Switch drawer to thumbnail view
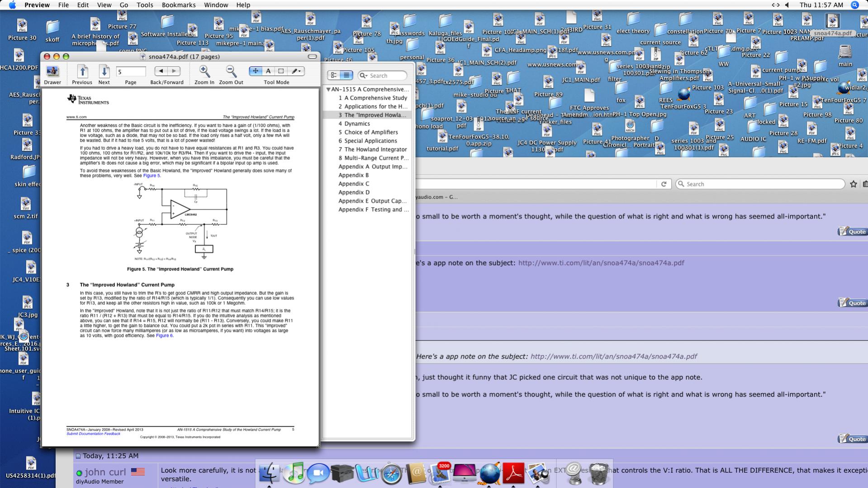 334,76
